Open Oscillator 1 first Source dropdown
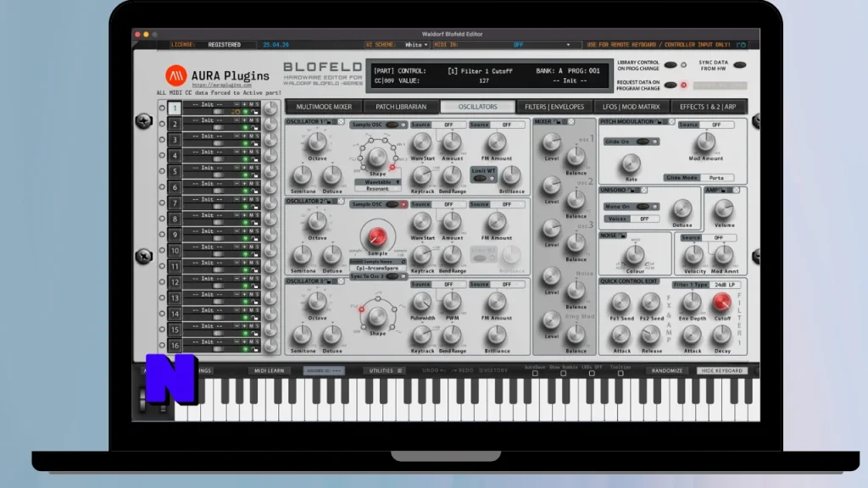The image size is (868, 488). pyautogui.click(x=448, y=125)
